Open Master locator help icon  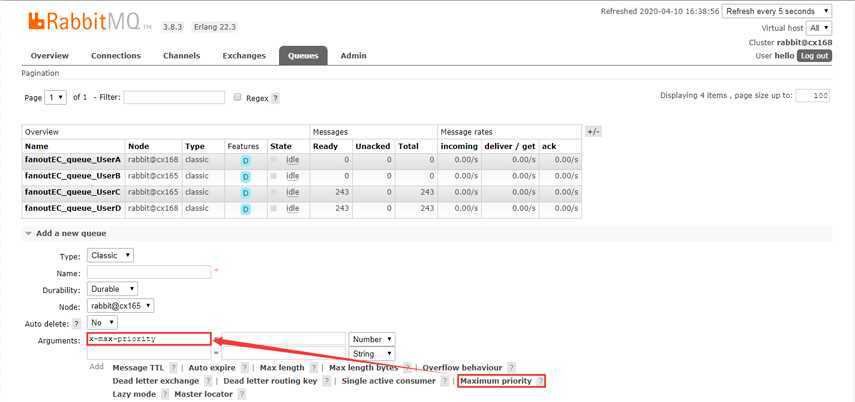pyautogui.click(x=242, y=394)
